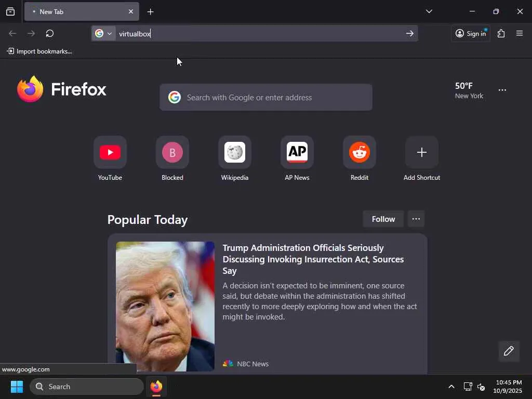Close the New Tab tab

[130, 11]
